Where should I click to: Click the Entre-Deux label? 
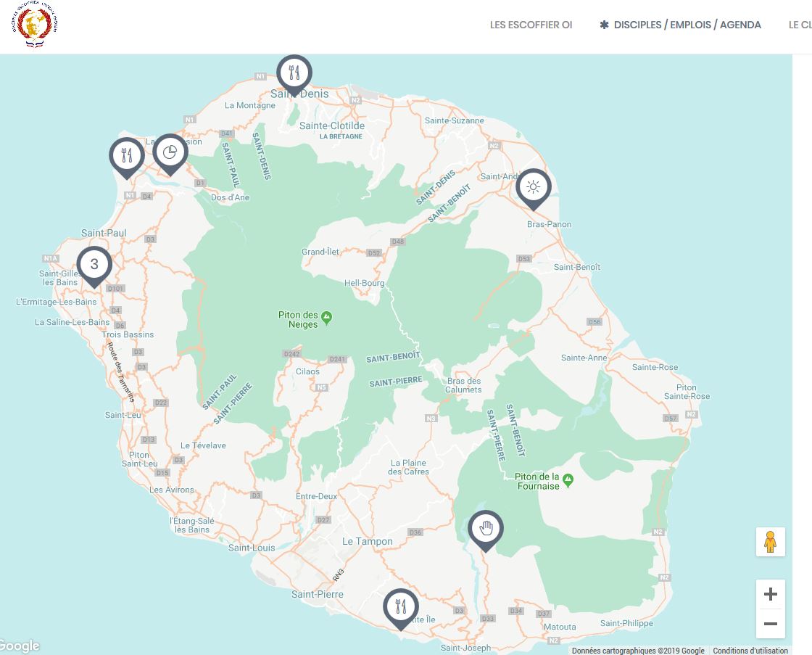point(316,496)
